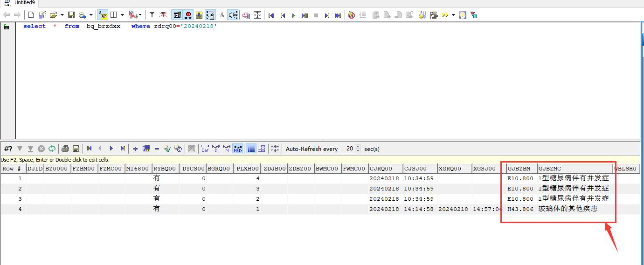Click the step-back icon in the execution controls
This screenshot has height=265, width=644.
[x=282, y=15]
